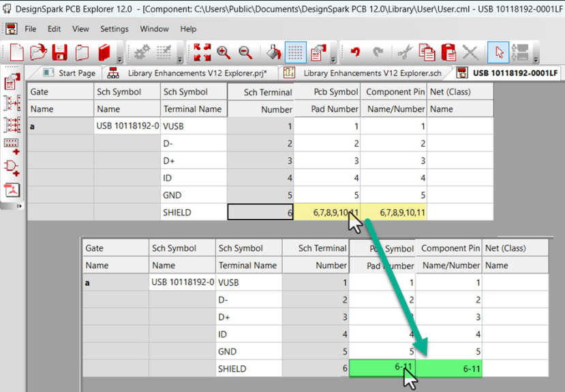
Task: Click the Zoom In magnifier icon
Action: (x=224, y=52)
